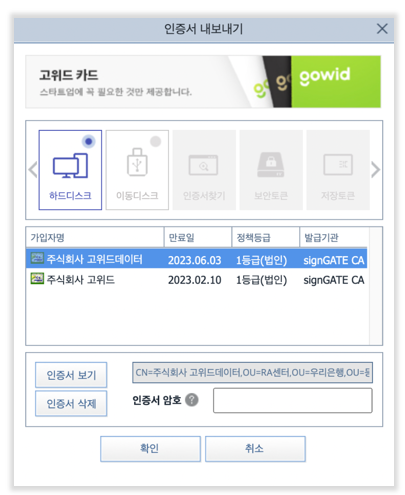Expand storage options with right chevron
Image resolution: width=405 pixels, height=495 pixels.
tap(375, 170)
